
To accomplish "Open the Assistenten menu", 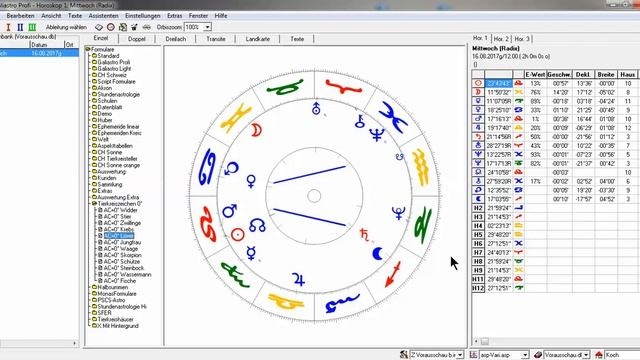I will (103, 16).
